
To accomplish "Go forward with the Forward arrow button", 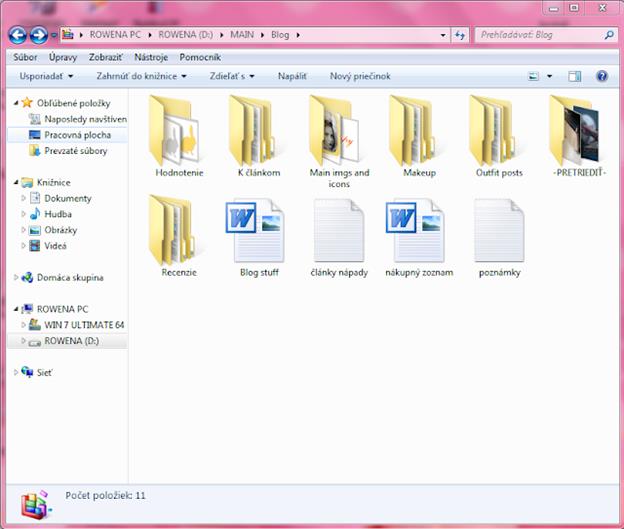I will pyautogui.click(x=39, y=35).
